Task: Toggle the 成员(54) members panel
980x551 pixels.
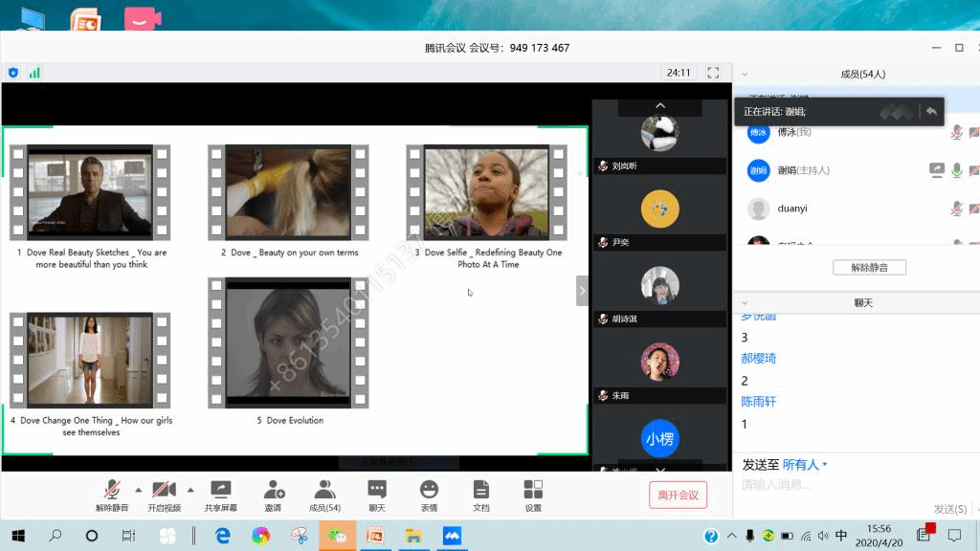Action: point(325,496)
